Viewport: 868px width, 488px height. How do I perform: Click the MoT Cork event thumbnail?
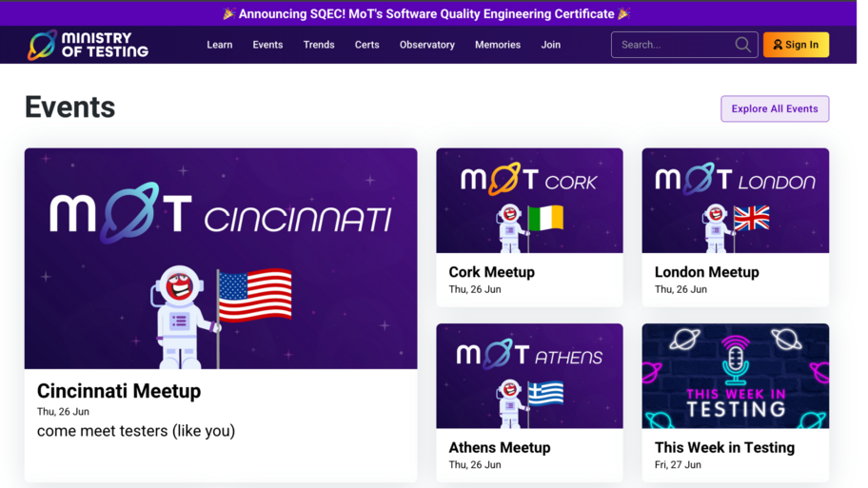point(529,201)
